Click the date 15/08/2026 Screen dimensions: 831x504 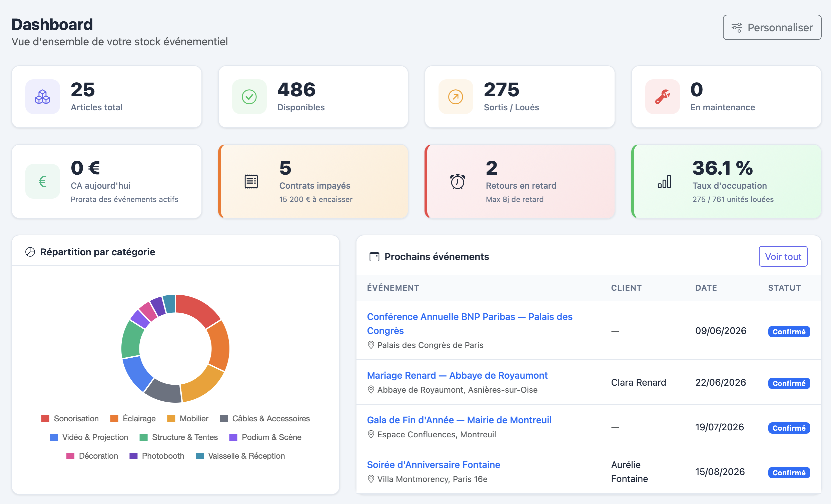[720, 472]
